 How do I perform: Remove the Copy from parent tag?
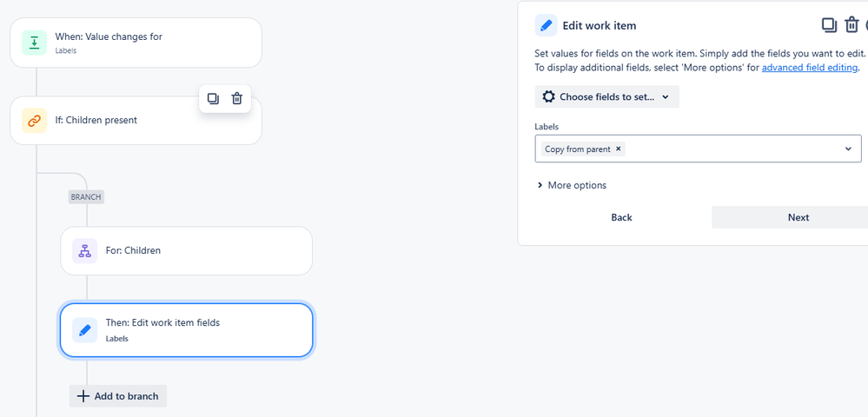(x=619, y=149)
